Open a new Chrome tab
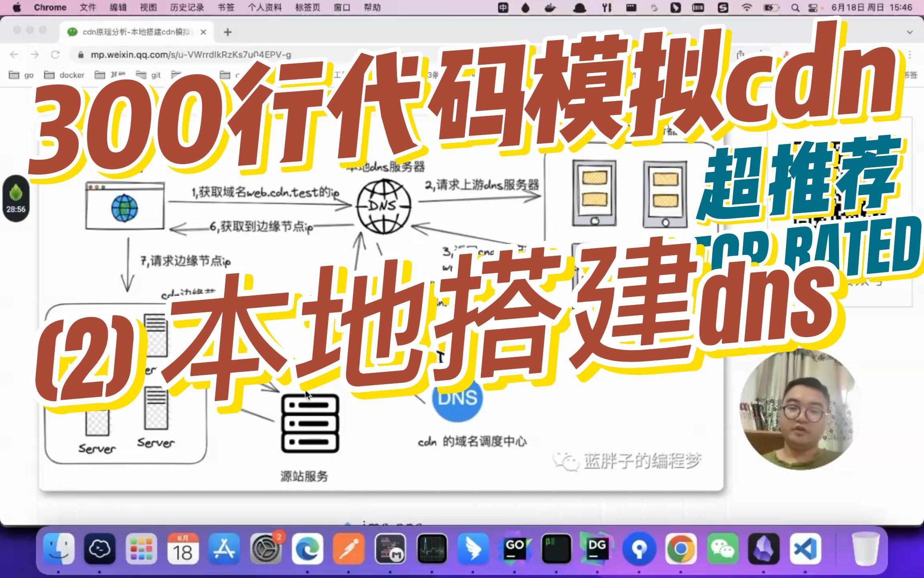 point(227,32)
